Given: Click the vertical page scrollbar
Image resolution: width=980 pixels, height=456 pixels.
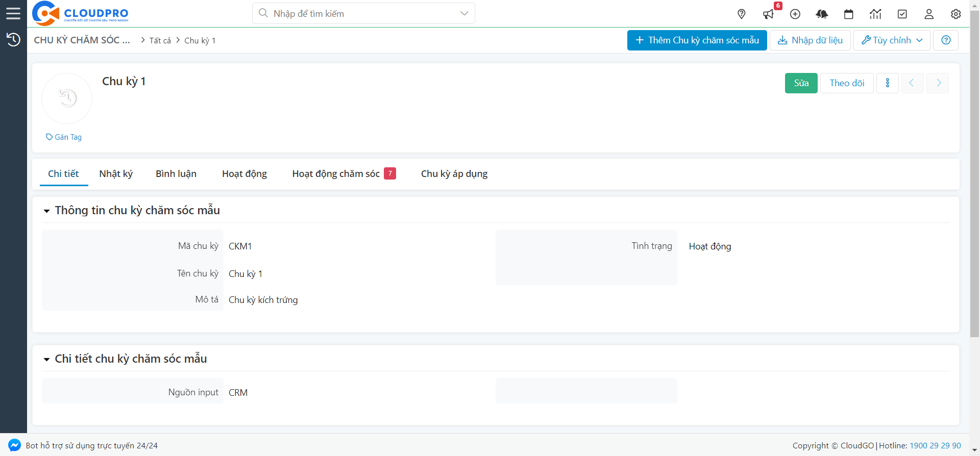Looking at the screenshot, I should pos(974,173).
